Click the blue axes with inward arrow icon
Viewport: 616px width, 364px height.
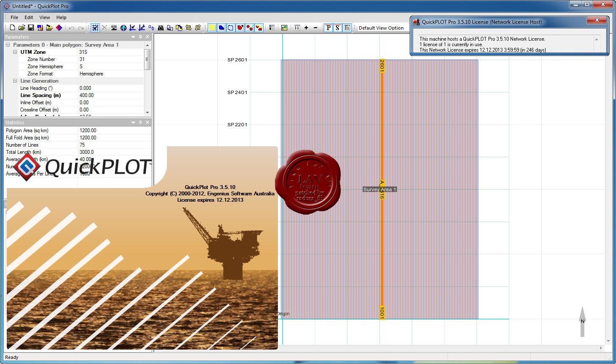(x=133, y=28)
